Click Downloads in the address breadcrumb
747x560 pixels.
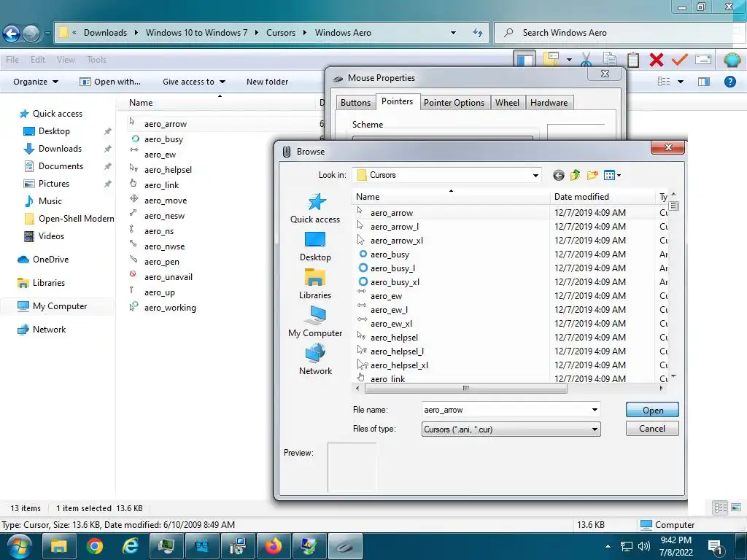pyautogui.click(x=105, y=32)
